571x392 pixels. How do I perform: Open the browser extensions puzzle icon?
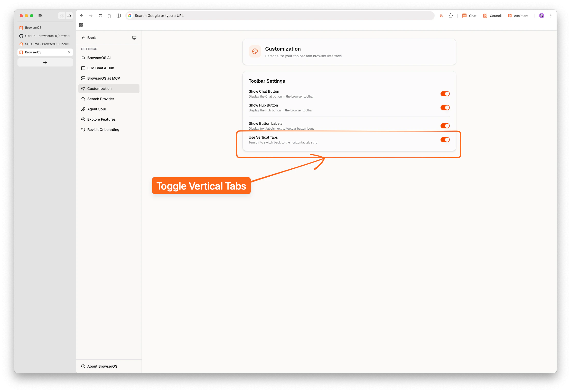point(451,16)
